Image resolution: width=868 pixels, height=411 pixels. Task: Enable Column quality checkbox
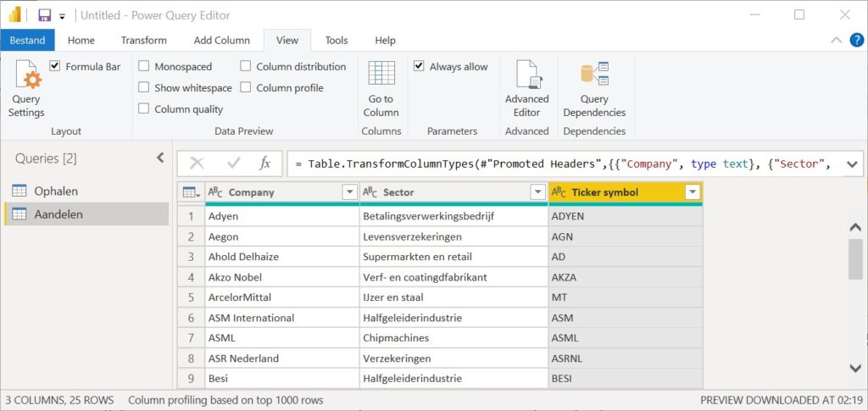click(144, 108)
